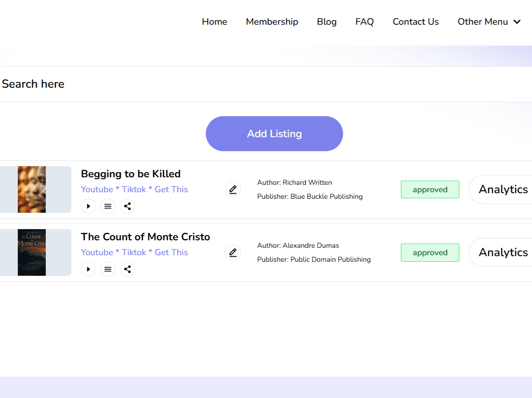Visit the Contact Us page

[415, 22]
